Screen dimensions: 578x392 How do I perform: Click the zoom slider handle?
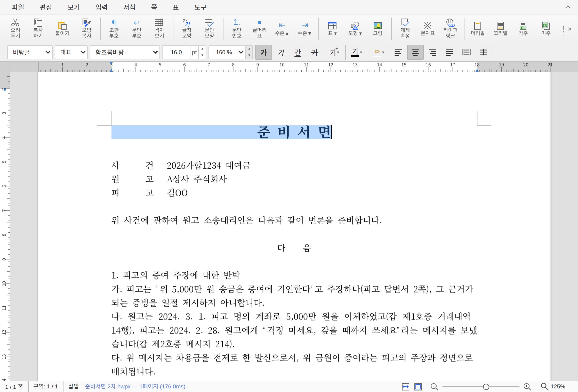click(x=486, y=387)
